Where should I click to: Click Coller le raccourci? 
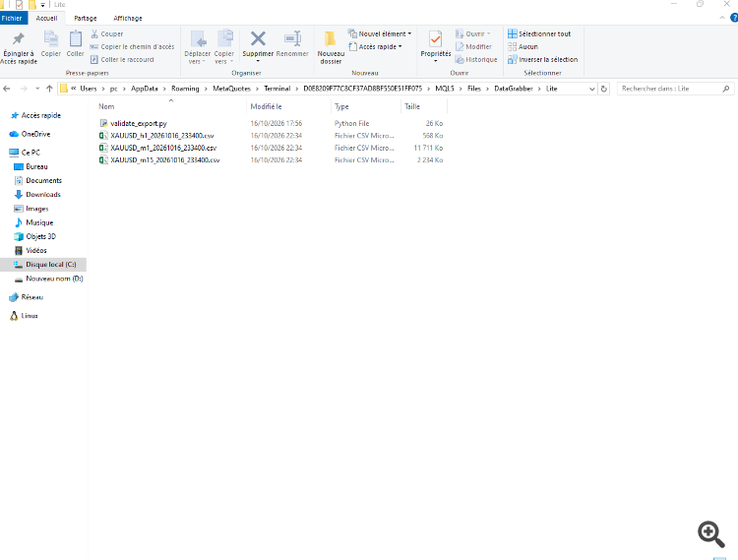pyautogui.click(x=122, y=59)
